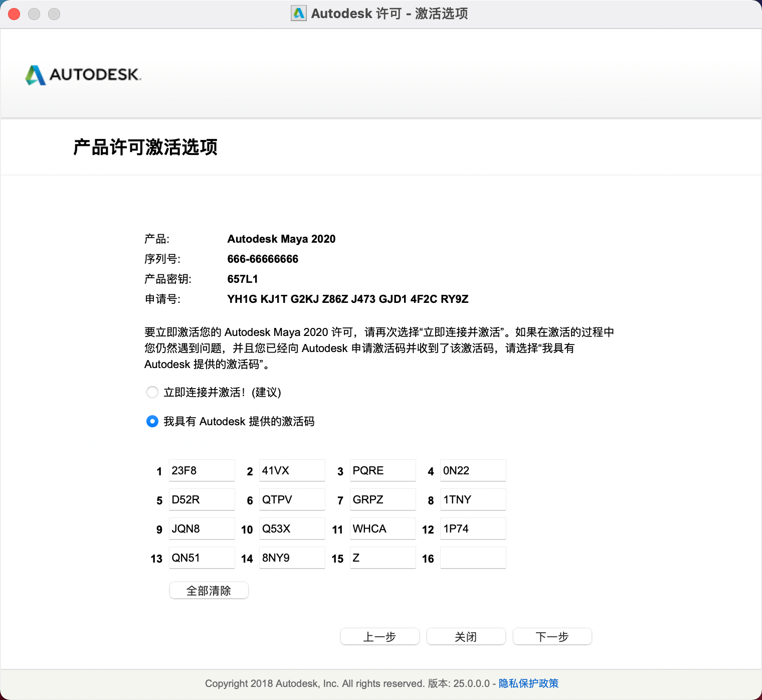Click activation code field 1 containing 23F8
This screenshot has height=700, width=762.
point(202,470)
